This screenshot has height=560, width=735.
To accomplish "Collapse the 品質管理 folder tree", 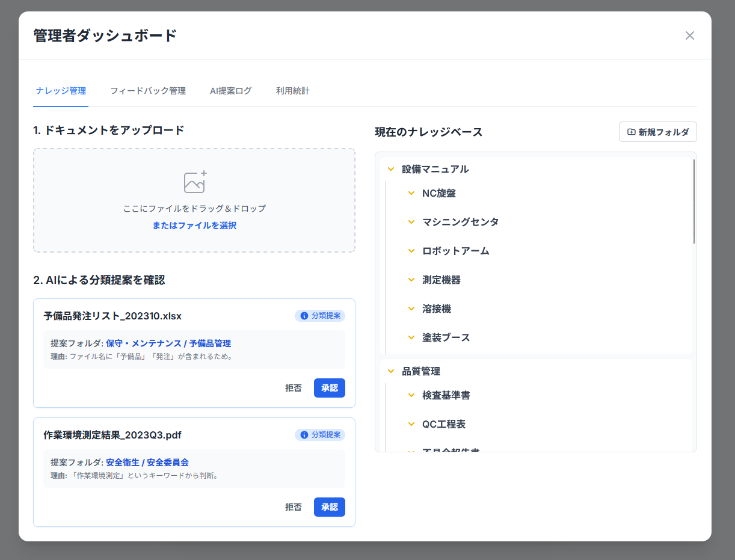I will click(391, 371).
